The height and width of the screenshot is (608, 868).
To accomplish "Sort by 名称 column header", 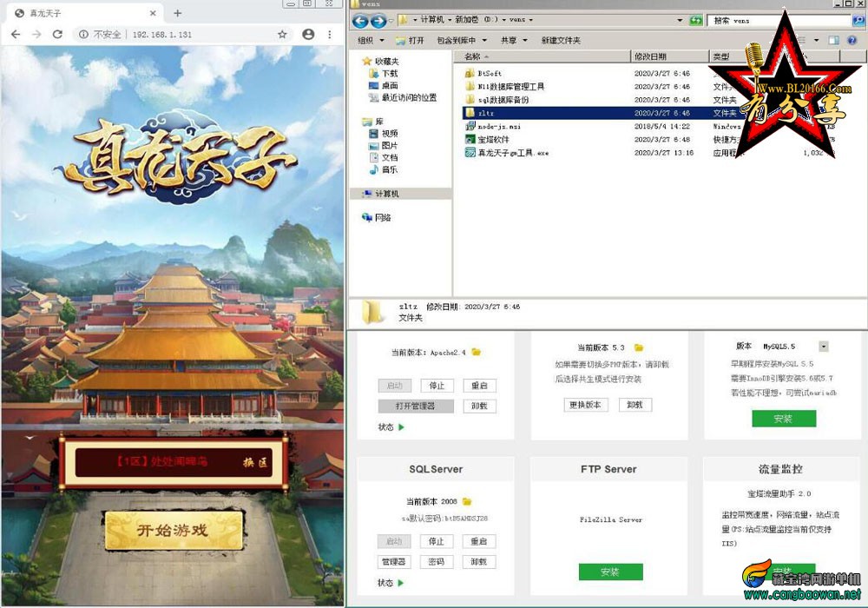I will tap(542, 56).
